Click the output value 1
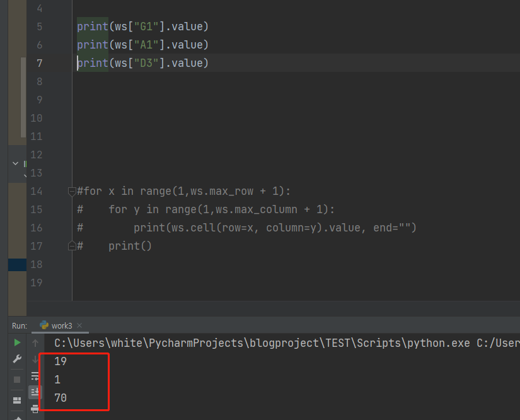 (x=58, y=380)
